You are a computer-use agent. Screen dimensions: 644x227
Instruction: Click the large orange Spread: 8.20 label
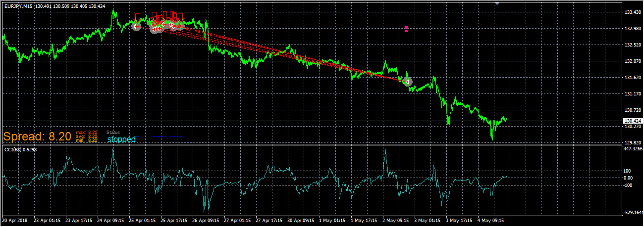tap(38, 137)
